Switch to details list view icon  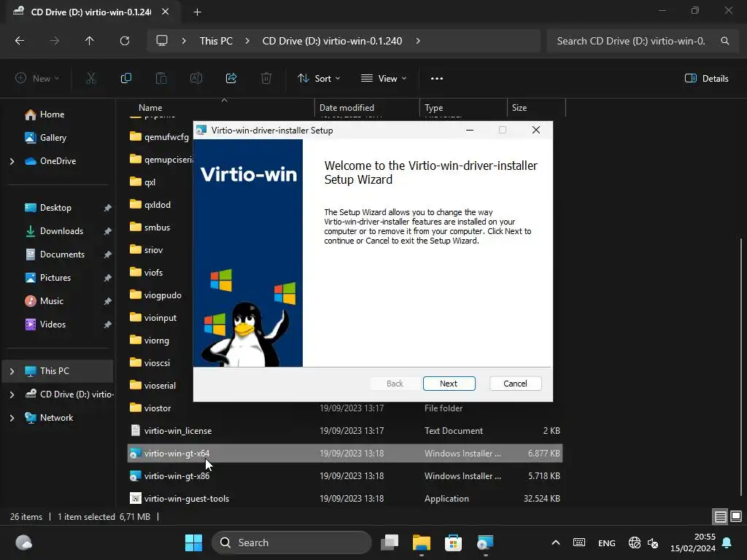coord(720,517)
